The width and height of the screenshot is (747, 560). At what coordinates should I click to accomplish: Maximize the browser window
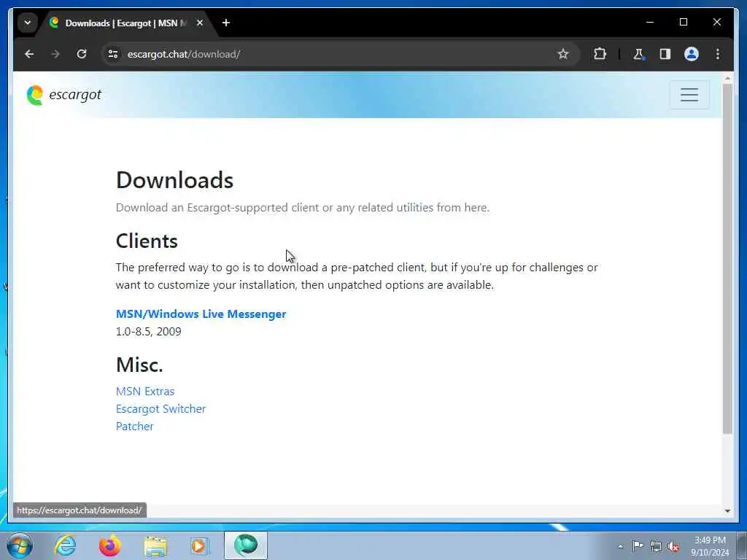pyautogui.click(x=683, y=22)
